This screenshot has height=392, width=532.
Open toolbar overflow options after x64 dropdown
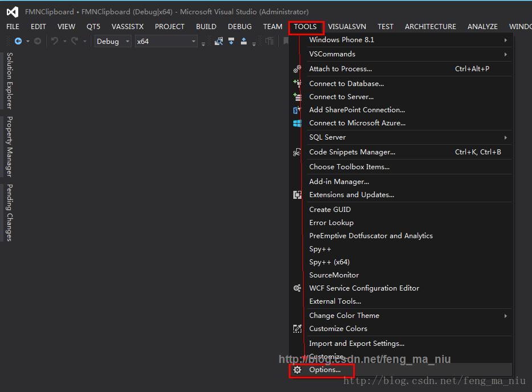pos(203,44)
